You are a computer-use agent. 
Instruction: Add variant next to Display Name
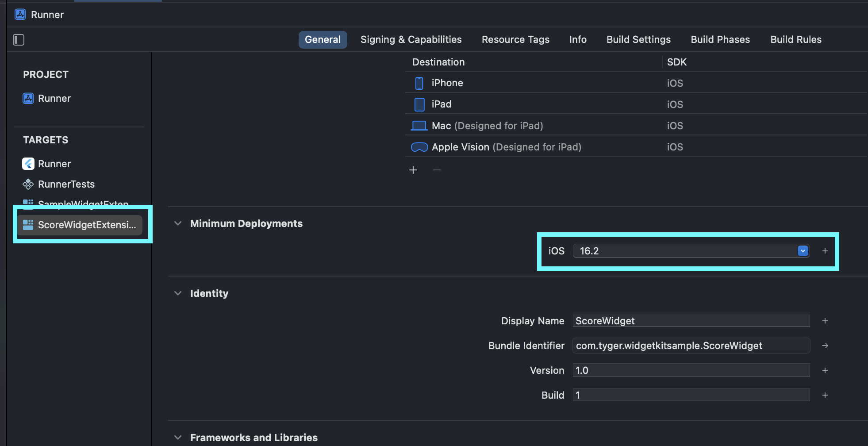point(825,321)
